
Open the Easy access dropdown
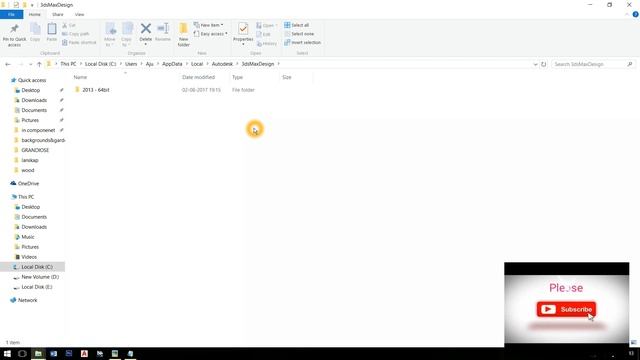point(211,34)
